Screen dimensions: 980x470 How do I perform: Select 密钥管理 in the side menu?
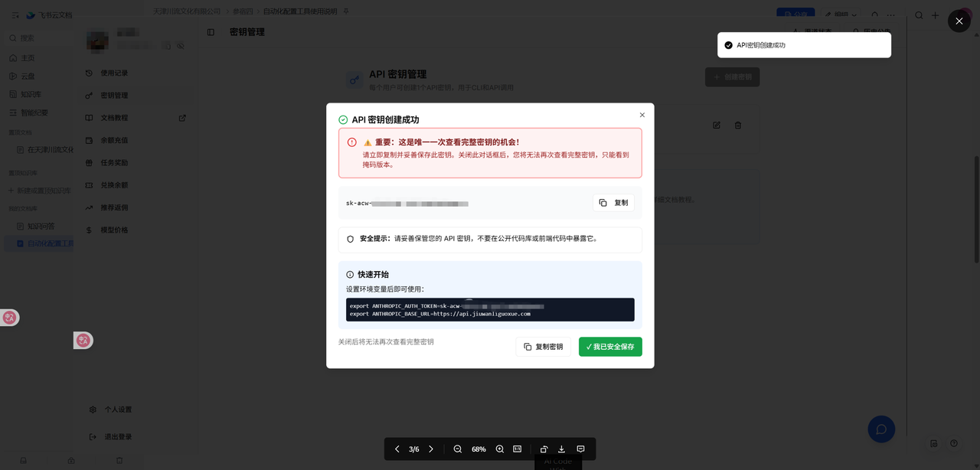coord(114,96)
